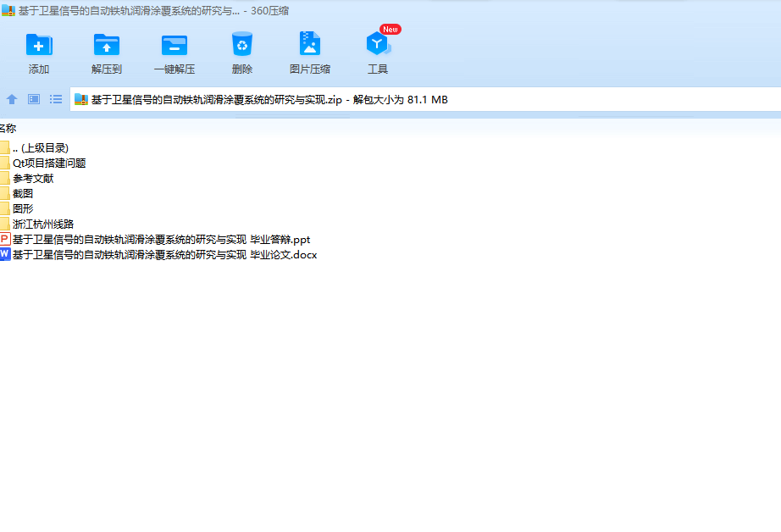Go up one level with the up arrow
This screenshot has width=781, height=532.
12,99
